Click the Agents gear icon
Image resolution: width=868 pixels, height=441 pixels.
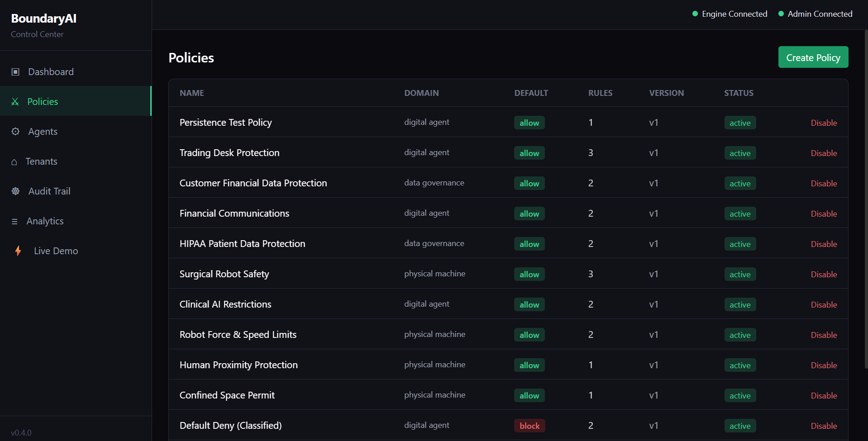pos(15,132)
